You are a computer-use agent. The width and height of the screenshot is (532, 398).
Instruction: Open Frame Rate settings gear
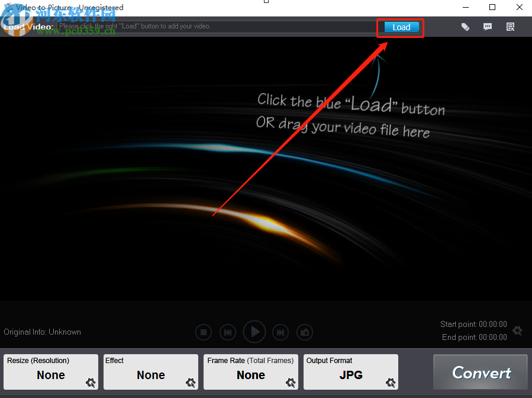(x=291, y=383)
